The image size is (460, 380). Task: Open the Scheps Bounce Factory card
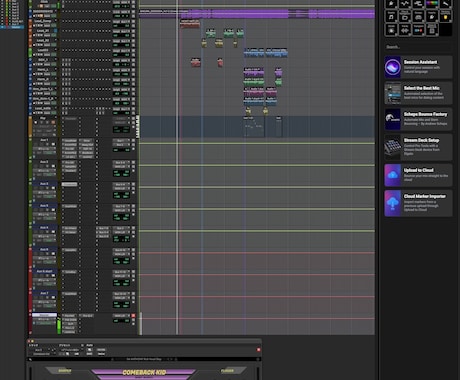click(418, 119)
